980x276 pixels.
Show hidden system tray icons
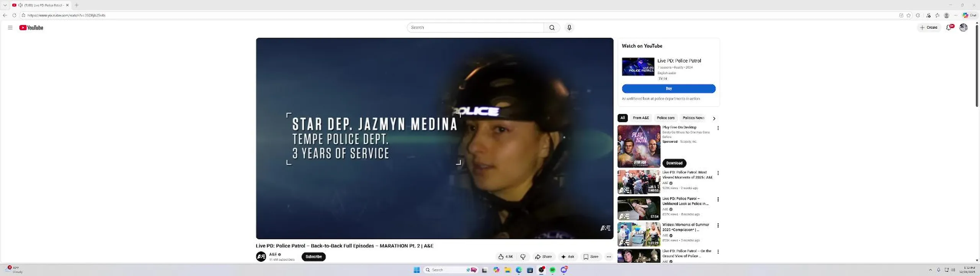(x=930, y=270)
